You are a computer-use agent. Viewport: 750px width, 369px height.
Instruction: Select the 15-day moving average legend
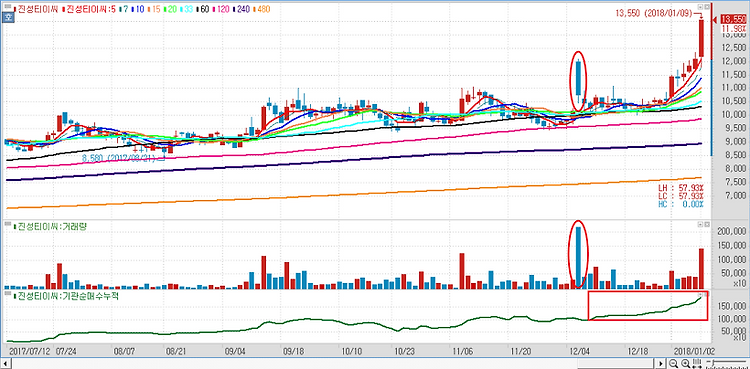[154, 9]
